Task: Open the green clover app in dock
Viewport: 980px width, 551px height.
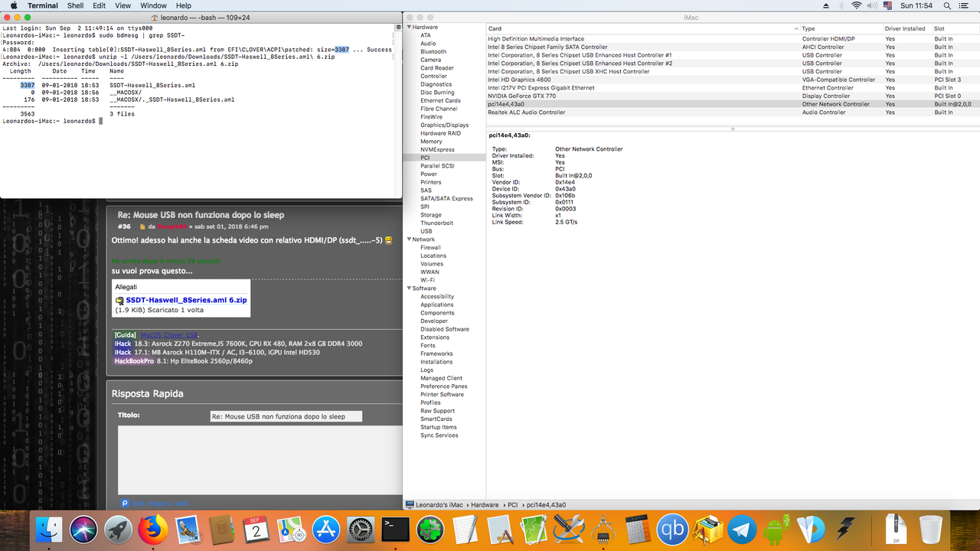Action: pos(430,529)
